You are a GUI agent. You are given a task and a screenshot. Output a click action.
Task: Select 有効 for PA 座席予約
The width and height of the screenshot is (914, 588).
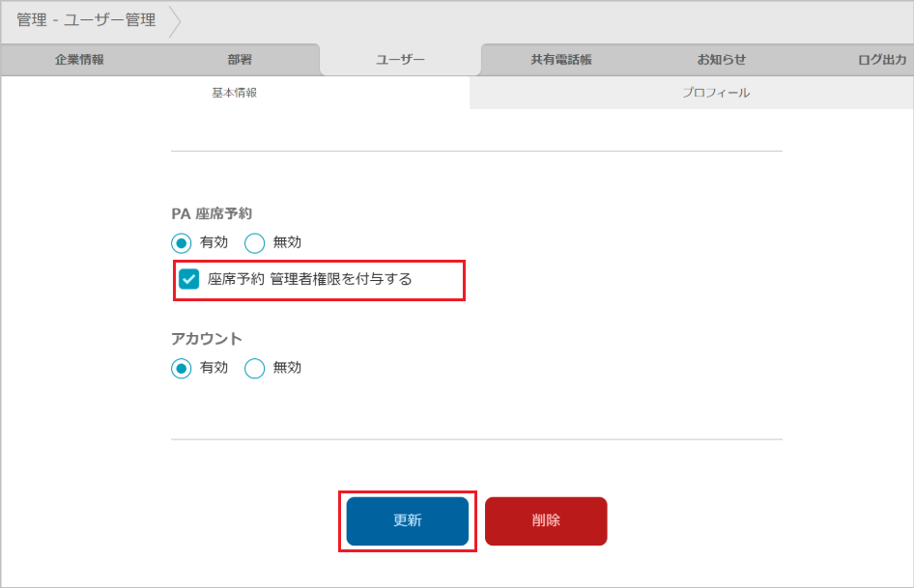[x=181, y=242]
